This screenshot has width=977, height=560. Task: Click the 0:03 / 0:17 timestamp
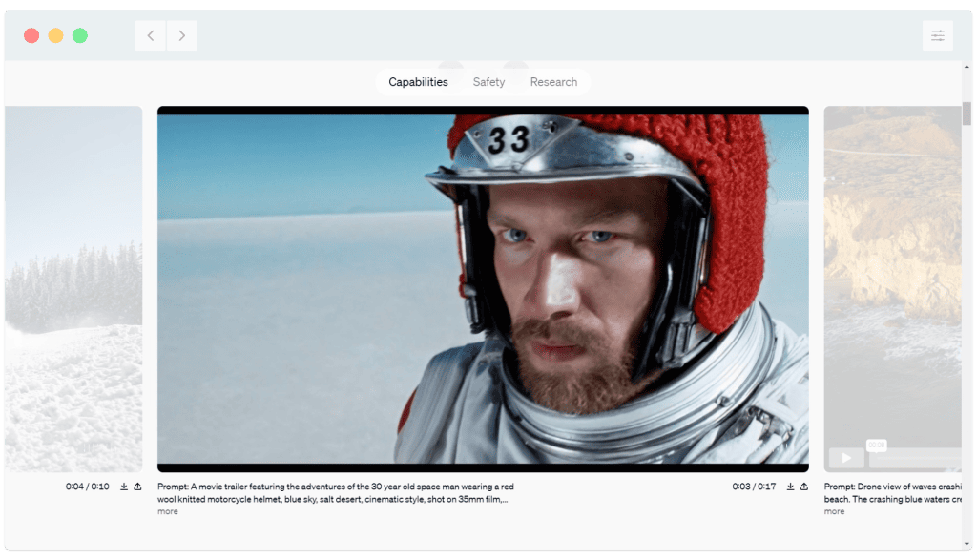tap(754, 487)
